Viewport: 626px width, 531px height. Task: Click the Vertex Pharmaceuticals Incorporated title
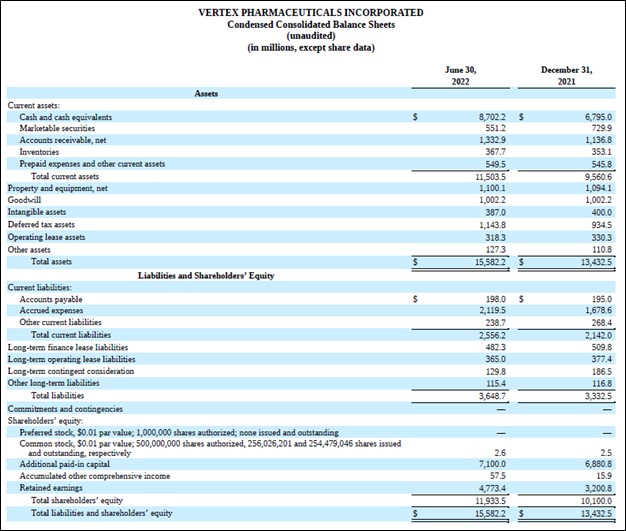point(312,12)
